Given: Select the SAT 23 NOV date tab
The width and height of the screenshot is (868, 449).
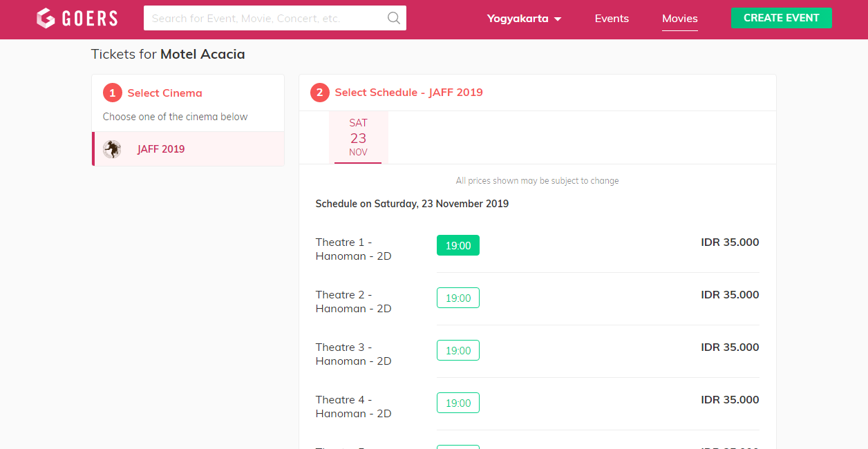Looking at the screenshot, I should (358, 137).
